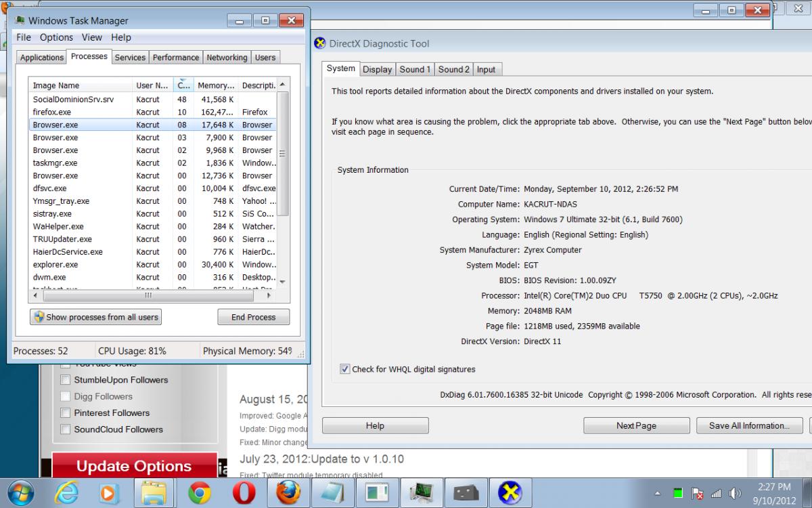Open the dark gray app taskbar icon

tap(466, 493)
